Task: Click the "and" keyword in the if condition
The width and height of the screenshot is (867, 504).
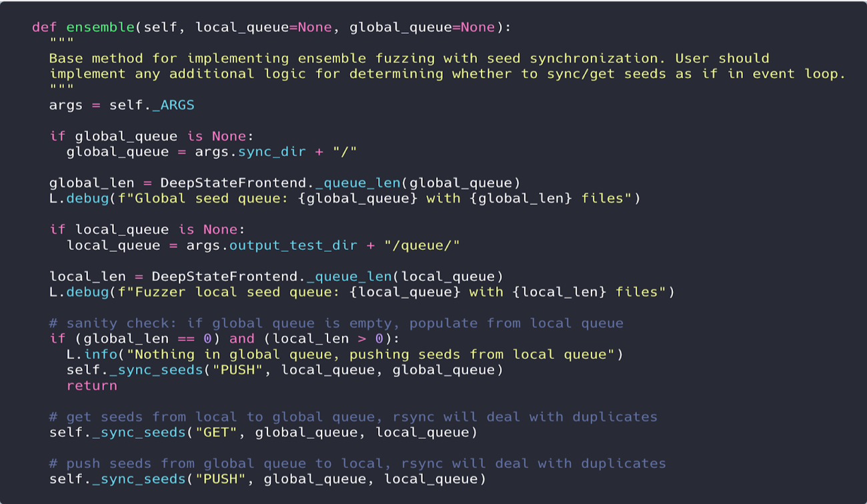Action: pos(241,339)
